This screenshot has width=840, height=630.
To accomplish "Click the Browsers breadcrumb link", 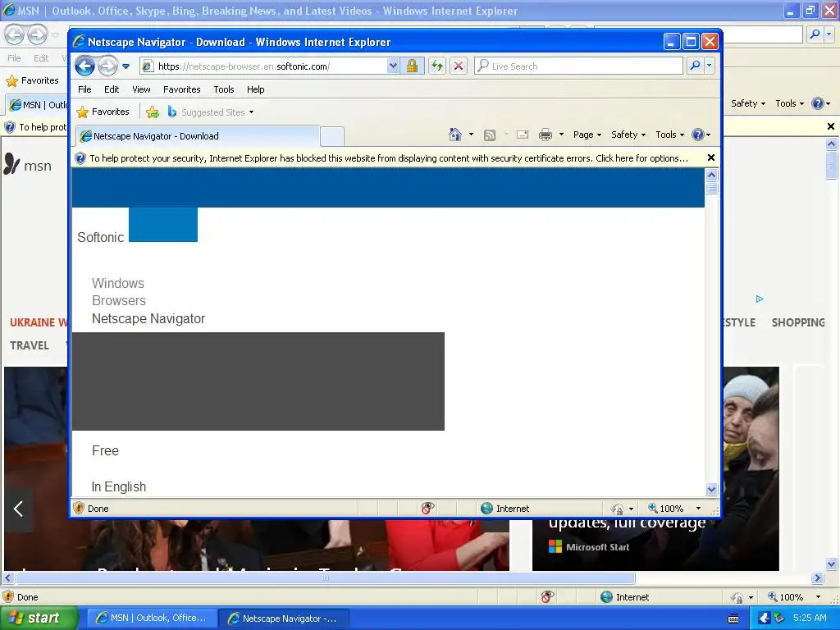I will (x=118, y=300).
